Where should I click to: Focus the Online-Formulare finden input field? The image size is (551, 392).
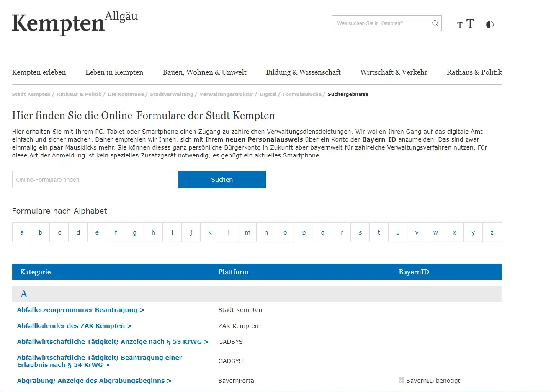[x=94, y=180]
